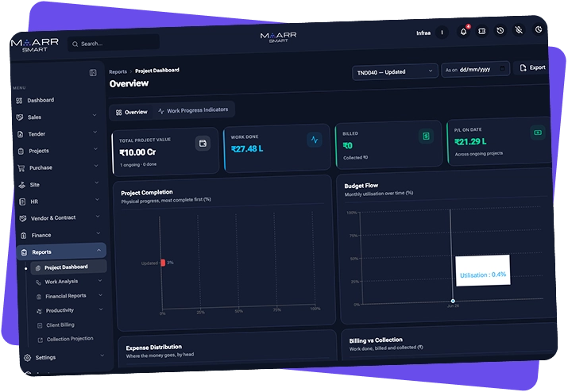568x392 pixels.
Task: Open Project Dashboard in the Reports submenu
Action: click(x=68, y=267)
